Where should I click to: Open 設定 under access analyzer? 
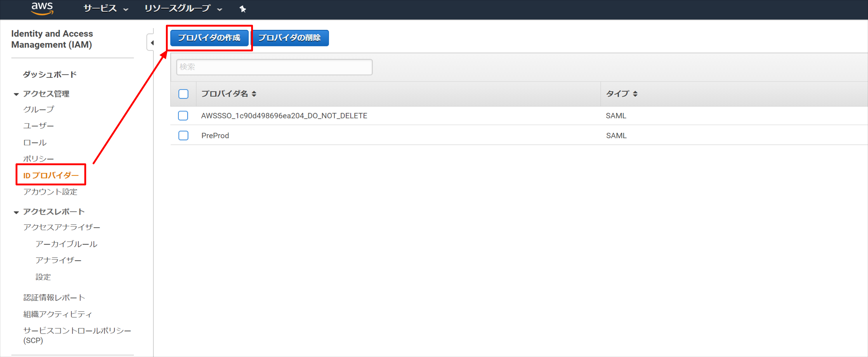(43, 277)
